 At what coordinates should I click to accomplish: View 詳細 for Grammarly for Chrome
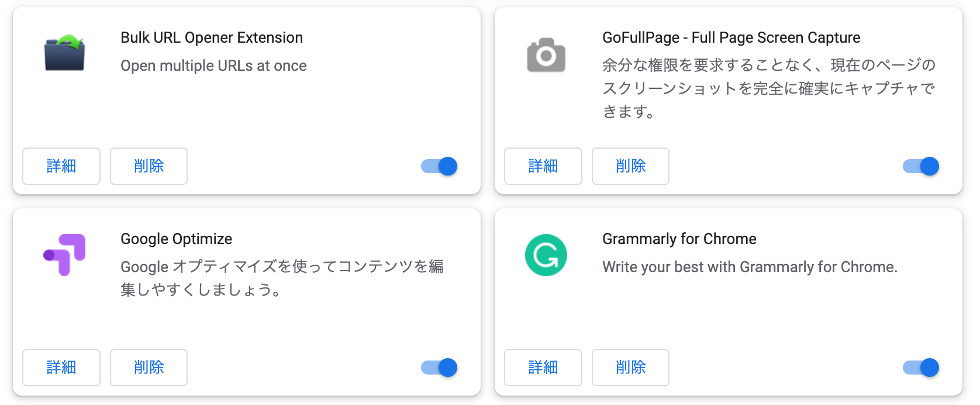click(x=543, y=368)
